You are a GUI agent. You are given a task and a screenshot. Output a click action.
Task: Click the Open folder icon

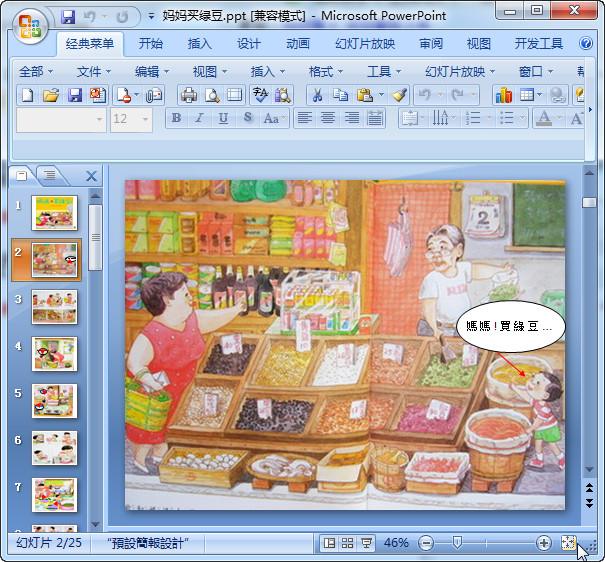click(x=51, y=95)
